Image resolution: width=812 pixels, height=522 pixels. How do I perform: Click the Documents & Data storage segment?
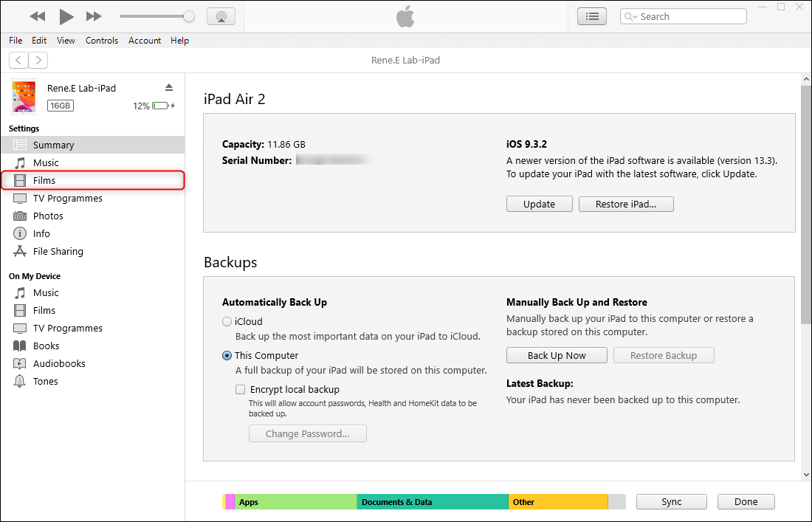point(433,502)
